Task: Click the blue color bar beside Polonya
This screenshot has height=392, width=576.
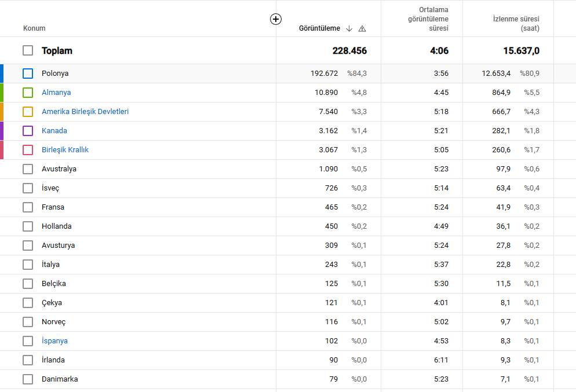Action: click(2, 74)
